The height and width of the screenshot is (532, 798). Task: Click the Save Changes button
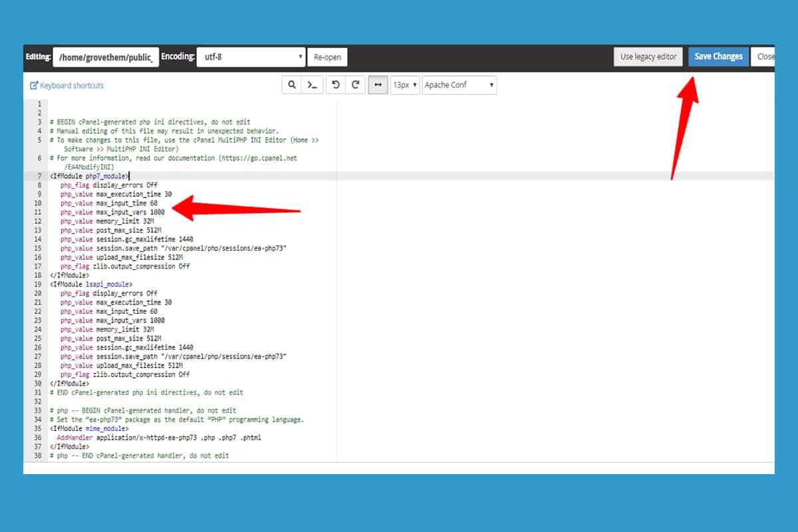click(x=718, y=57)
